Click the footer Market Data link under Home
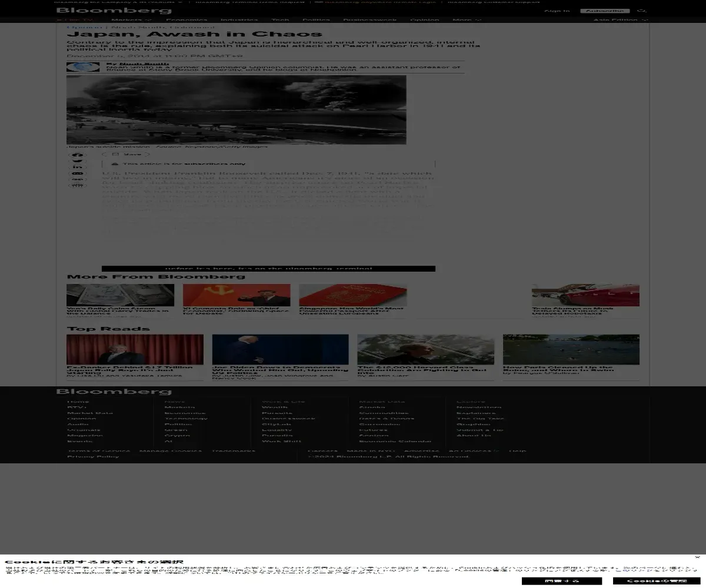 90,413
